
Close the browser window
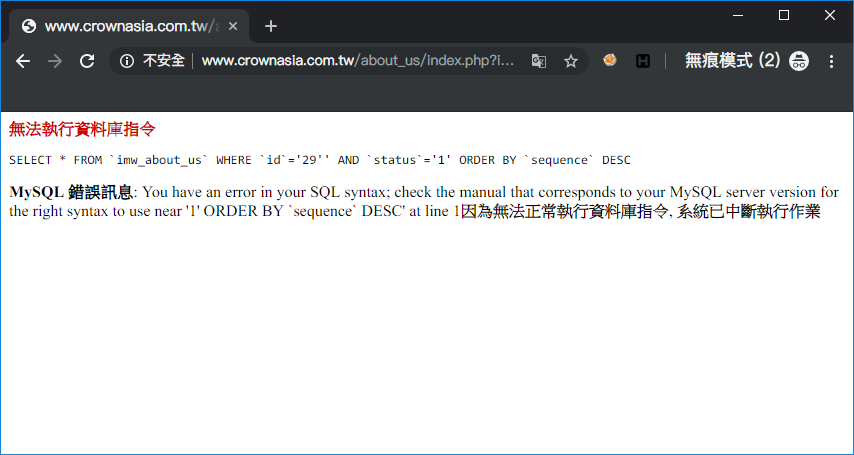coord(829,16)
